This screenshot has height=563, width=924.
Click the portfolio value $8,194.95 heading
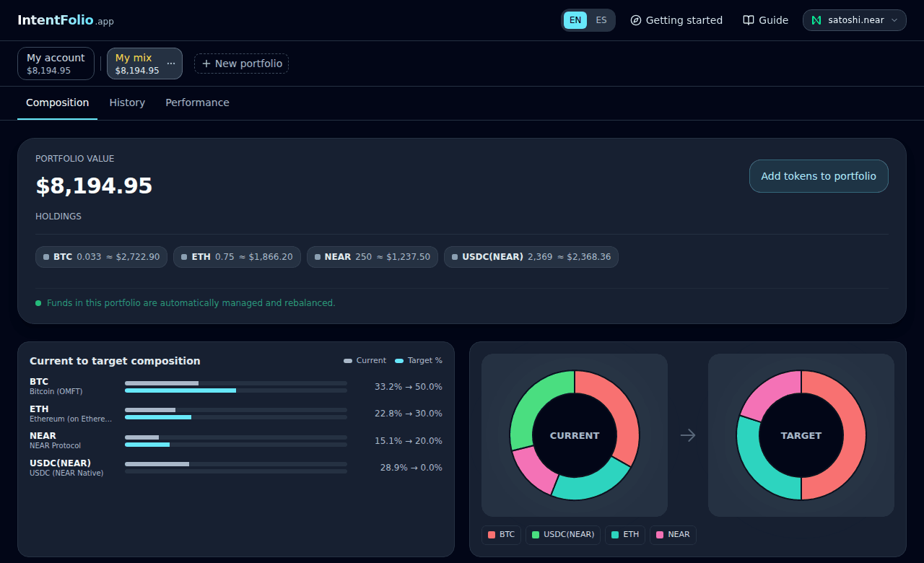[x=94, y=186]
